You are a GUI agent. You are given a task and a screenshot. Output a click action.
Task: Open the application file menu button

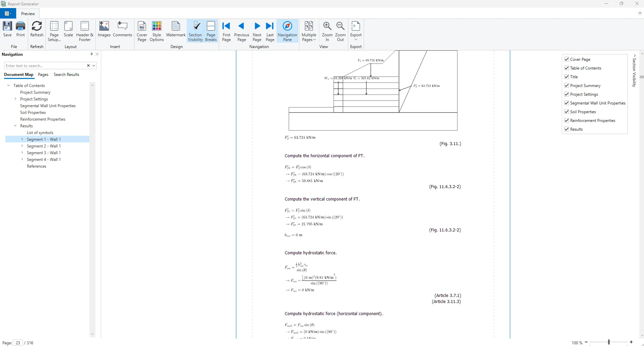[x=8, y=13]
